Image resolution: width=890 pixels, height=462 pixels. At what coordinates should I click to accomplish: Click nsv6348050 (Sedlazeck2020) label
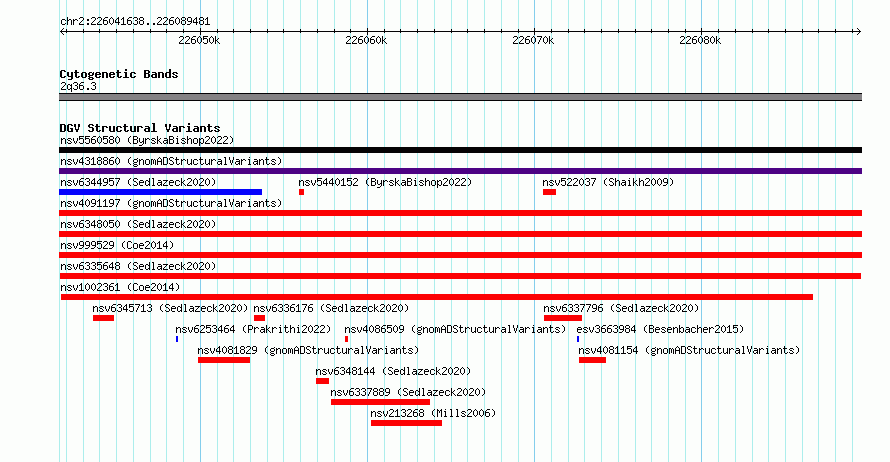point(138,224)
